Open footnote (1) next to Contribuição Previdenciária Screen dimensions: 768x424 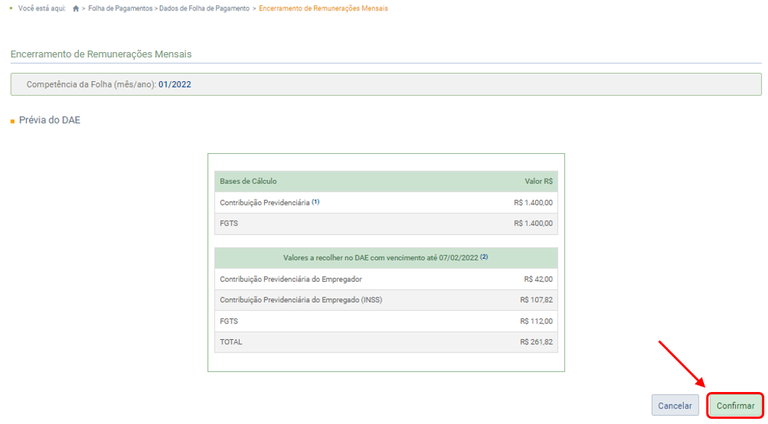point(315,201)
